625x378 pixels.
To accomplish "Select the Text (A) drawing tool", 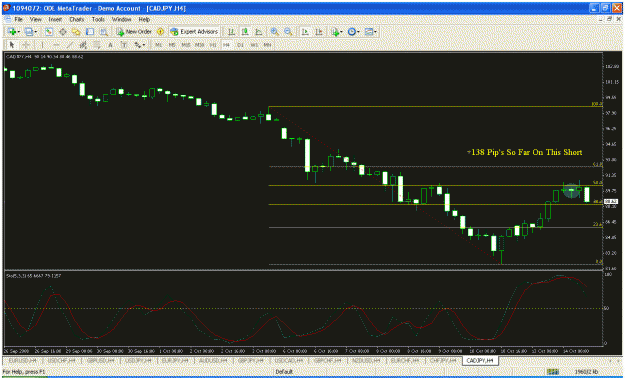I will (110, 45).
